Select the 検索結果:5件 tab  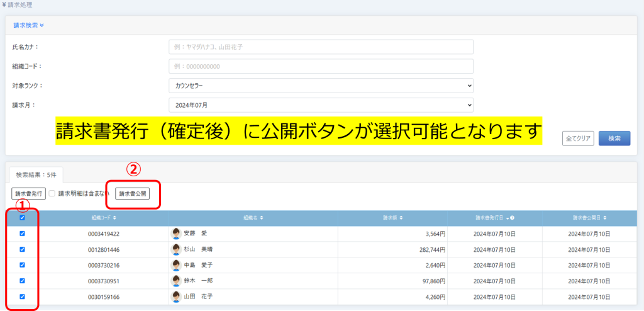(35, 174)
